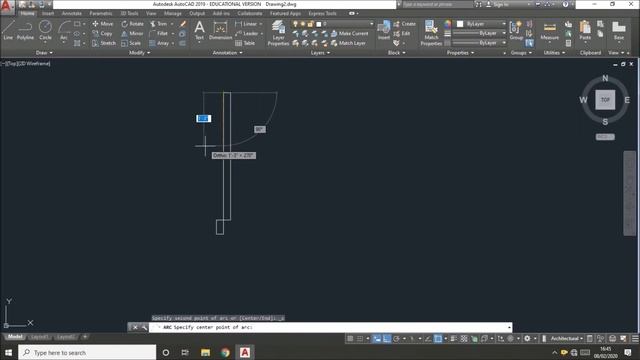Screen dimensions: 640x360
Task: Toggle polar tracking in status bar
Action: [396, 338]
